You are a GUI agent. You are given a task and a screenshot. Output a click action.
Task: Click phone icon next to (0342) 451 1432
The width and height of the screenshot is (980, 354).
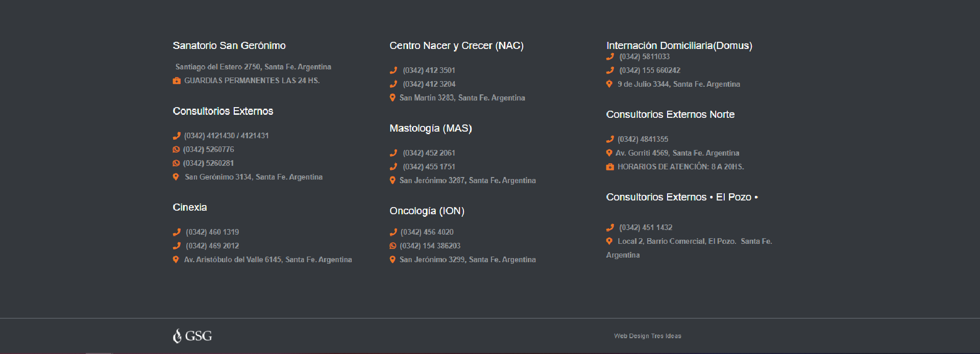pyautogui.click(x=610, y=227)
